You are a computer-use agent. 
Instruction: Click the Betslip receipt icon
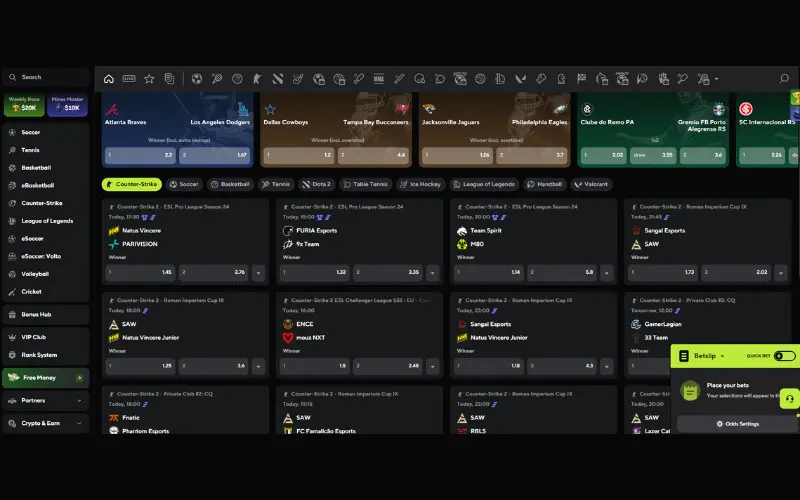click(684, 356)
